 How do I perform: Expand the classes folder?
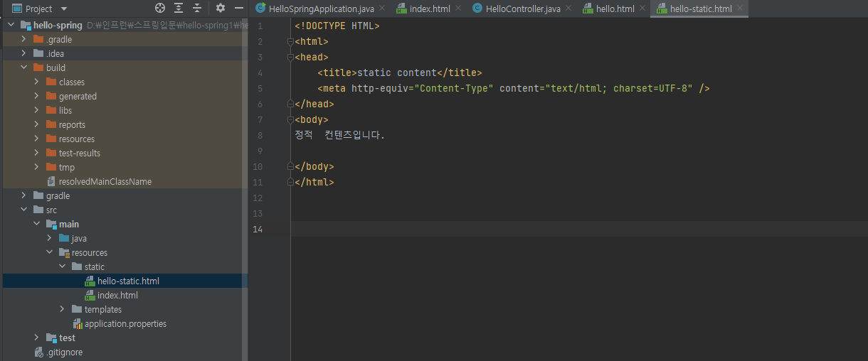pos(36,82)
